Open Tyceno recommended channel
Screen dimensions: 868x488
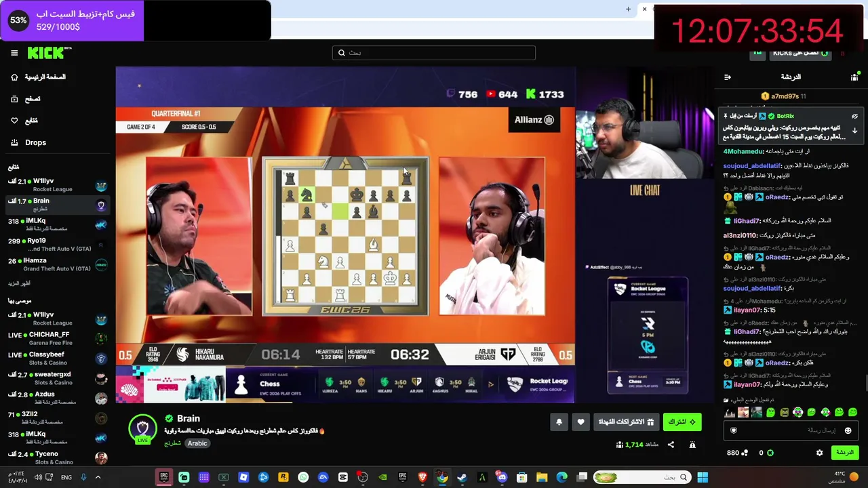(x=58, y=457)
